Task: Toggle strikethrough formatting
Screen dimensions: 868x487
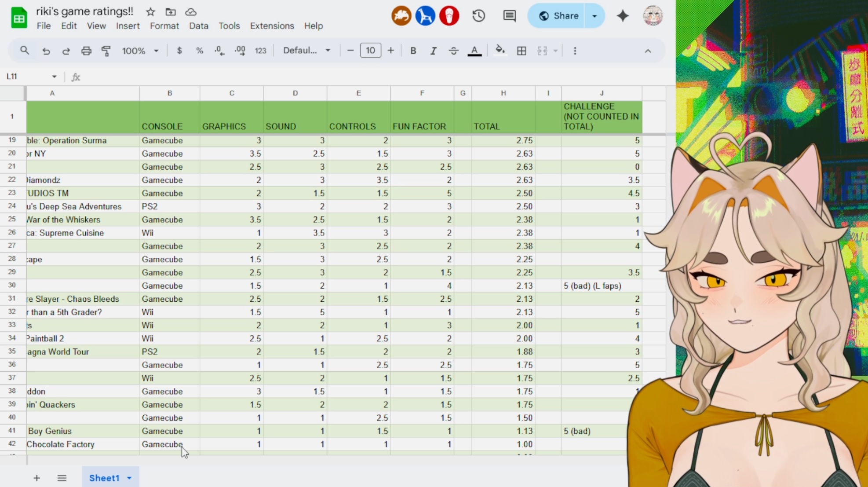Action: coord(453,51)
